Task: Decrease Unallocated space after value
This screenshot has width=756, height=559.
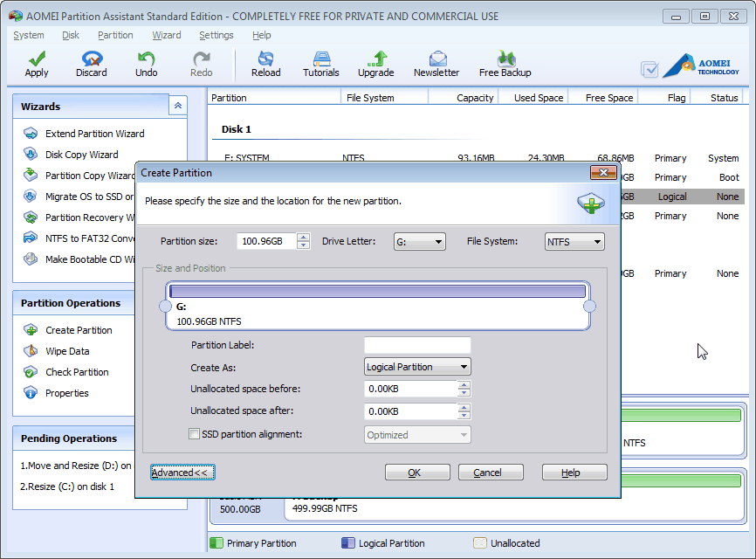Action: click(464, 415)
